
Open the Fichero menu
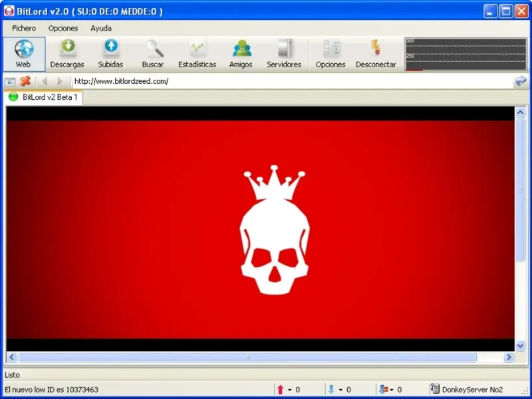(24, 28)
